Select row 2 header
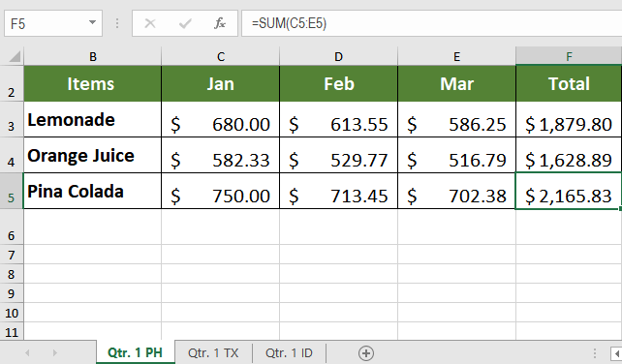Viewport: 622px width, 364px height. (x=12, y=83)
